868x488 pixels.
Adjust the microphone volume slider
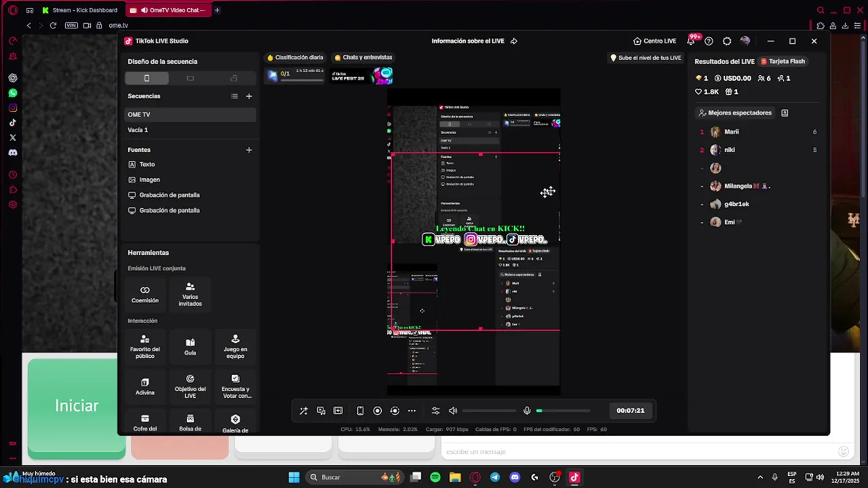[x=564, y=411]
